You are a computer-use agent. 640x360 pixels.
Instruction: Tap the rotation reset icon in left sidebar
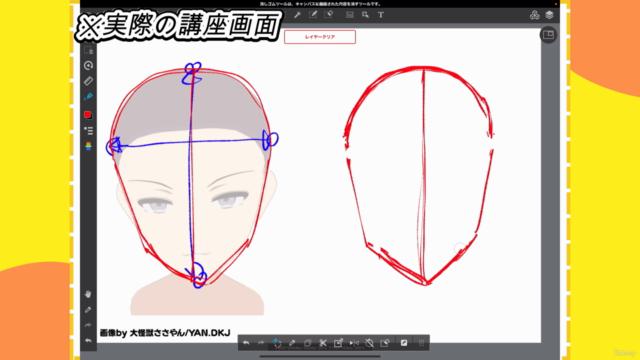pyautogui.click(x=88, y=65)
